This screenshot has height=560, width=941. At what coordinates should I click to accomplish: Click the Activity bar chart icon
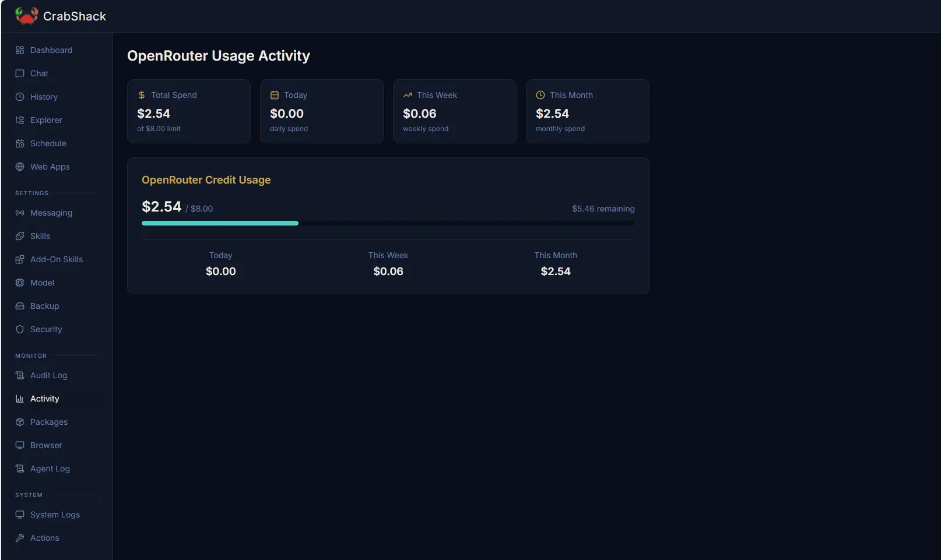pos(20,399)
